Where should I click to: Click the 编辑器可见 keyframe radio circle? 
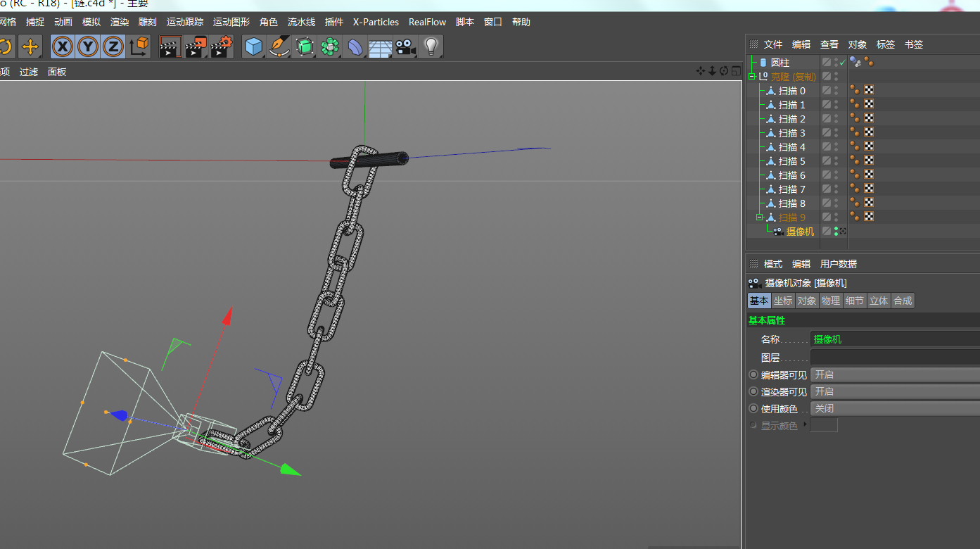(x=753, y=374)
